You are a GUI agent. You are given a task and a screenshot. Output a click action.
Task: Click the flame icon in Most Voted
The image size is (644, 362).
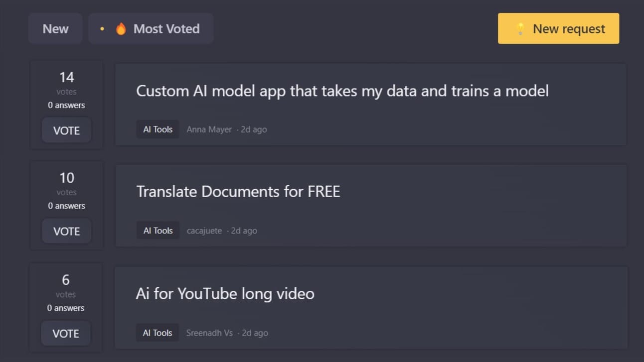(121, 29)
